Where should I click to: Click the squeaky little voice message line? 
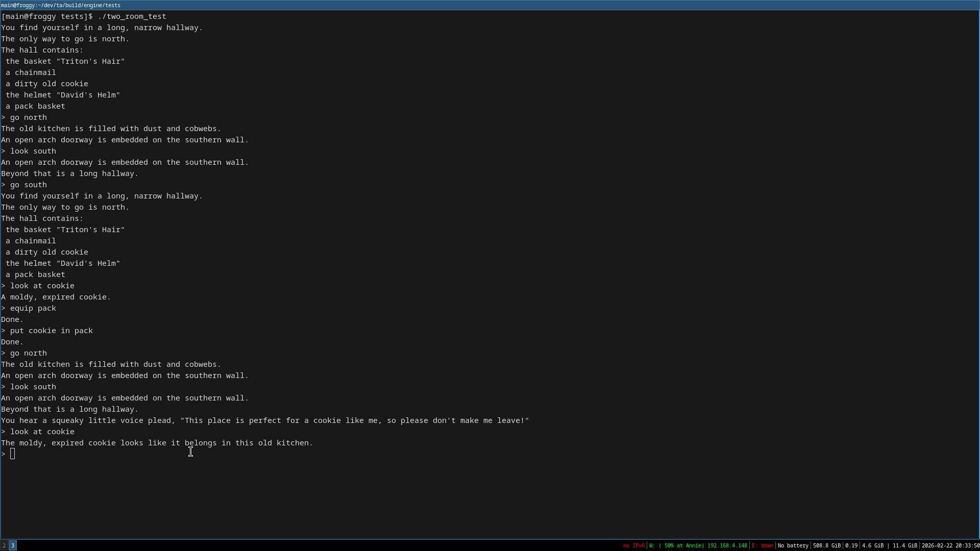pyautogui.click(x=265, y=420)
